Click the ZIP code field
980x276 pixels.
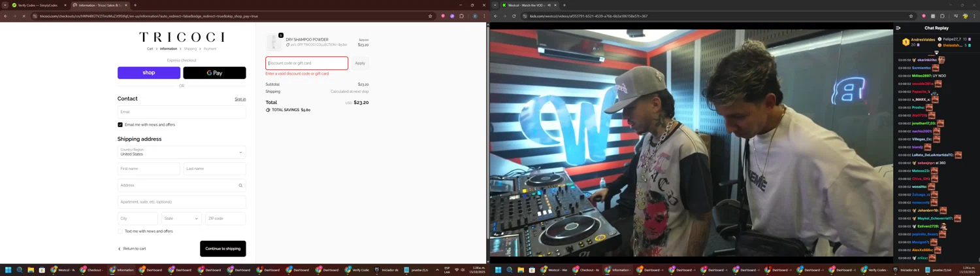coord(225,218)
